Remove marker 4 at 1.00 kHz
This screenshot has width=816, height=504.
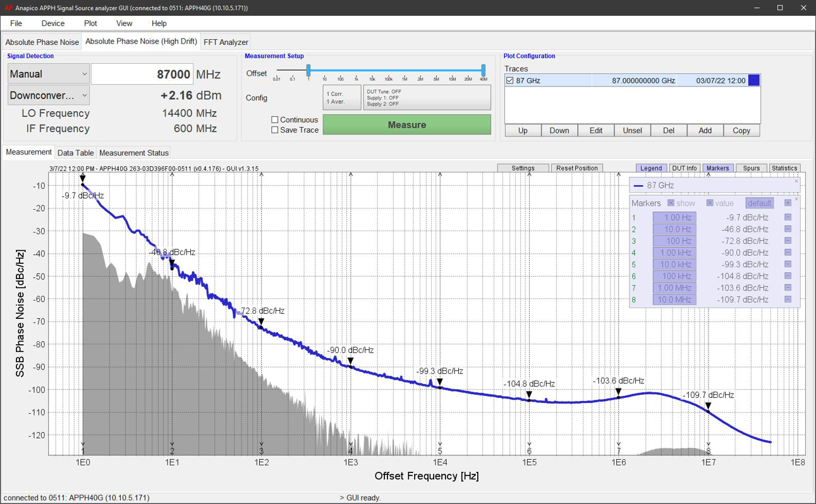pyautogui.click(x=788, y=253)
